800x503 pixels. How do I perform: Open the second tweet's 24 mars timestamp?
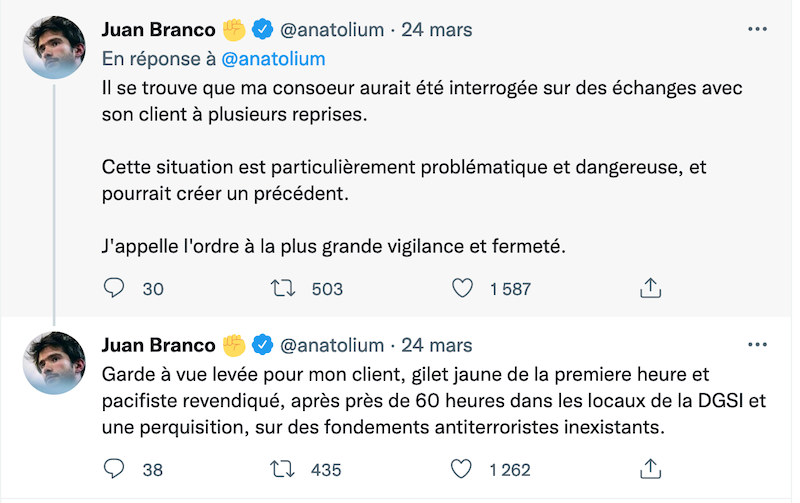(x=436, y=345)
